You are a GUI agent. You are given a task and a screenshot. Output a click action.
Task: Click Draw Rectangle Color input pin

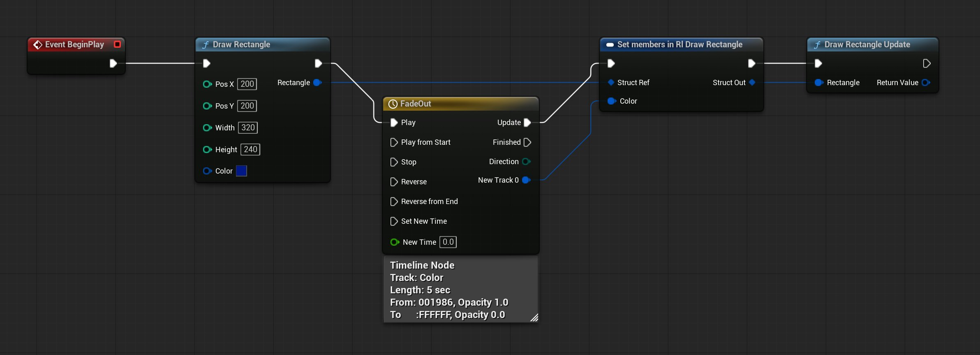pyautogui.click(x=207, y=171)
